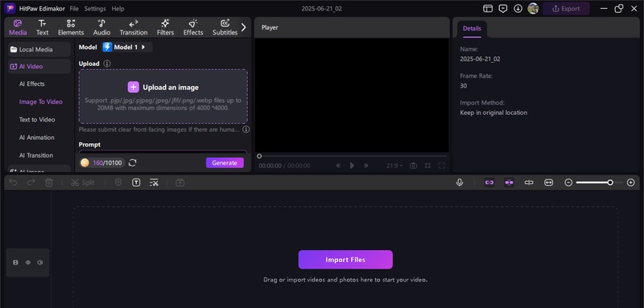Select Text to Video
Viewport: 644px width, 308px height.
[37, 120]
